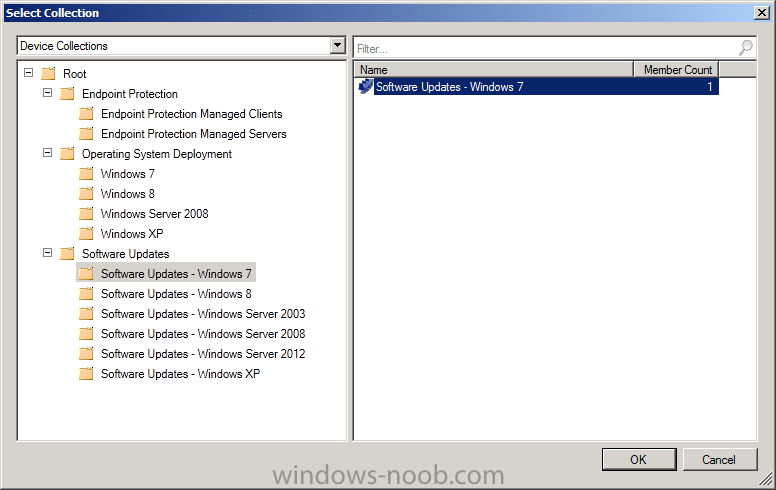Click the magnifier search icon in filter box
Viewport: 776px width, 490px height.
click(x=746, y=48)
